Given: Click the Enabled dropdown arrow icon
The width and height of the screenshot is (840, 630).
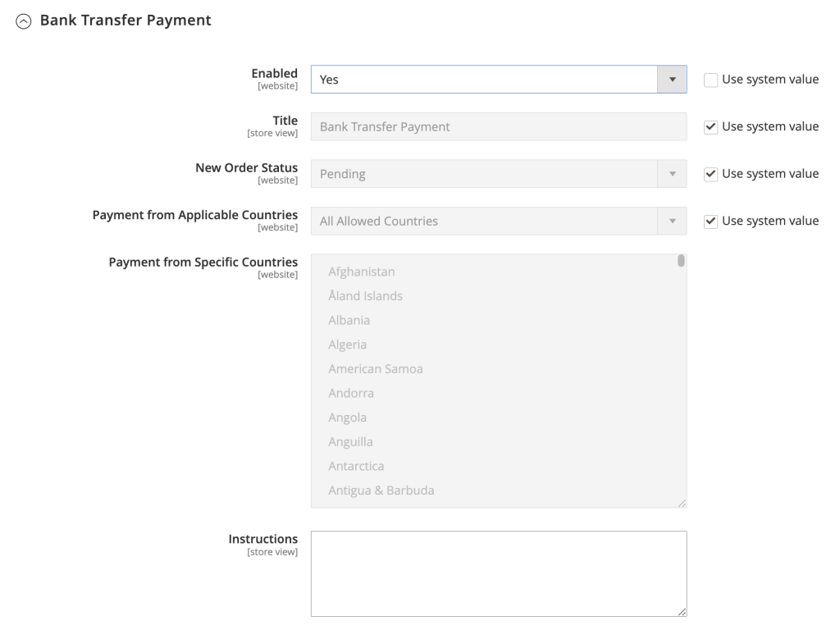Looking at the screenshot, I should pos(673,79).
